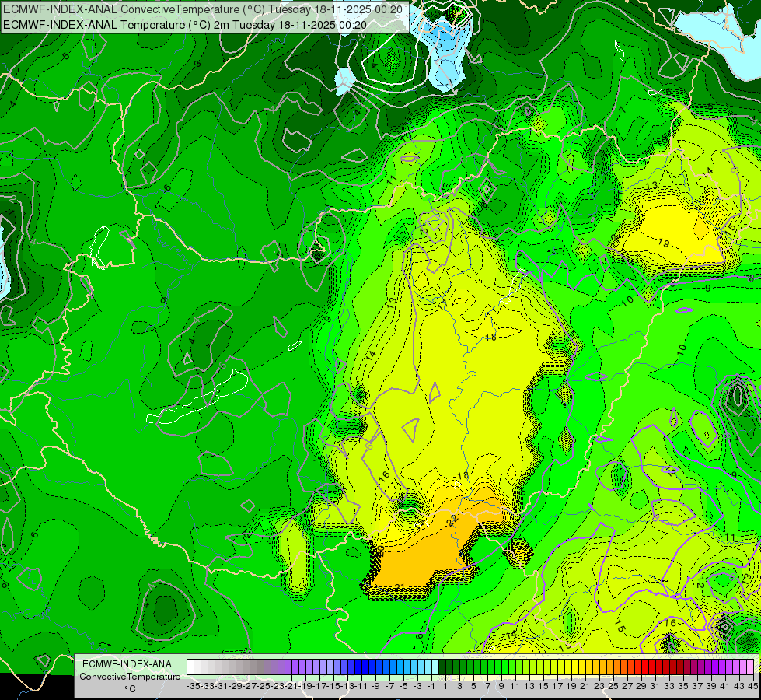The width and height of the screenshot is (761, 700).
Task: Click legend scale value 21
Action: (585, 686)
